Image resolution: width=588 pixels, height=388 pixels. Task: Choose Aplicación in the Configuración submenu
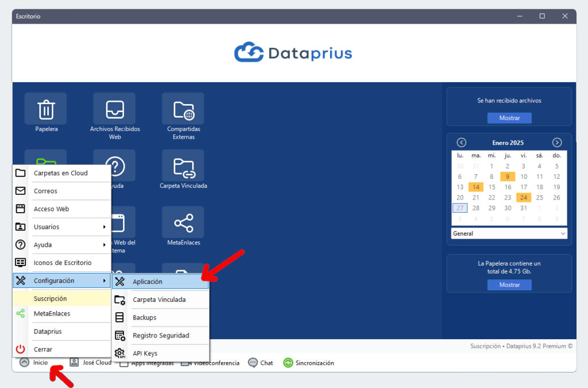(161, 282)
